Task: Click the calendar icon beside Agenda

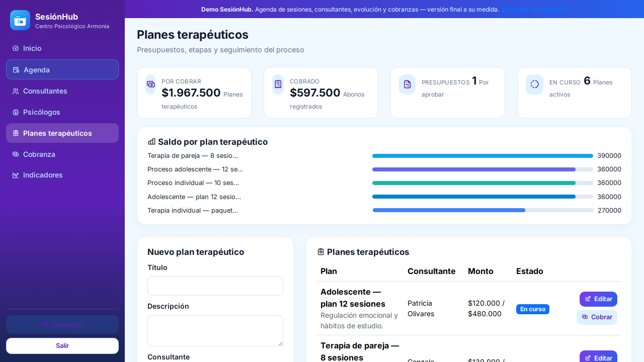Action: tap(16, 70)
